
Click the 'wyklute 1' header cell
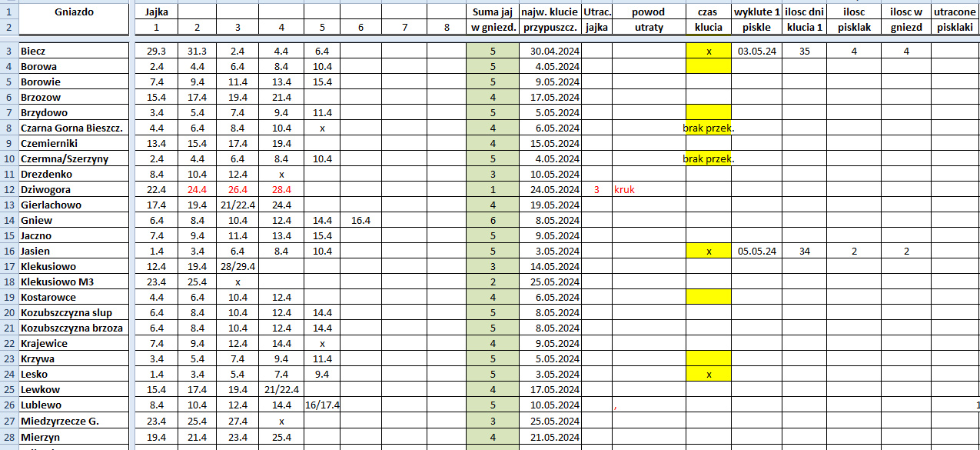(x=756, y=12)
